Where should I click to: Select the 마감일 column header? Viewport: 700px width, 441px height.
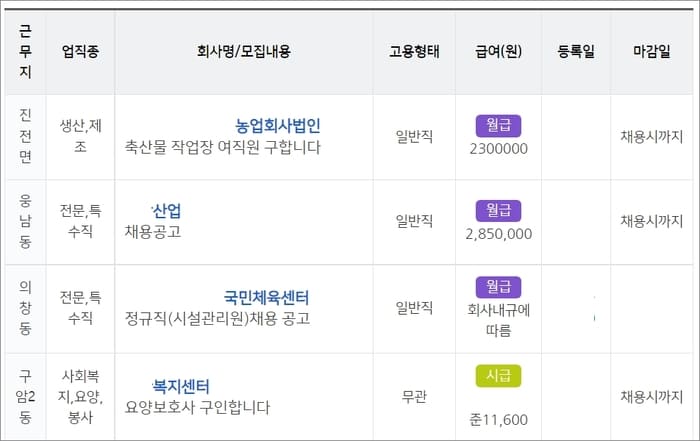pyautogui.click(x=652, y=51)
